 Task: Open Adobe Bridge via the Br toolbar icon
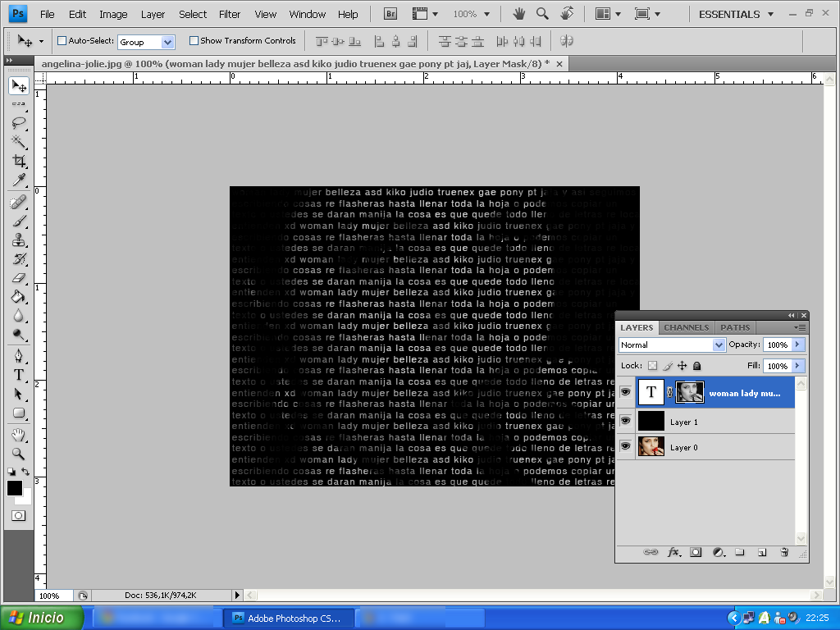(389, 13)
